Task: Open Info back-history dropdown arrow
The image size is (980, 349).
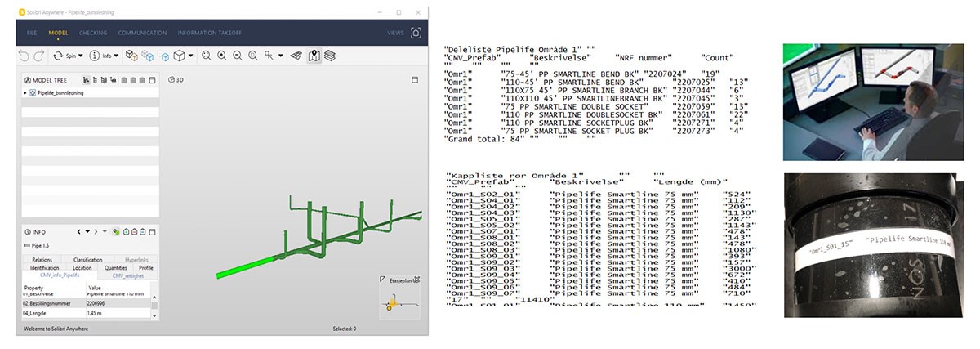Action: 87,231
